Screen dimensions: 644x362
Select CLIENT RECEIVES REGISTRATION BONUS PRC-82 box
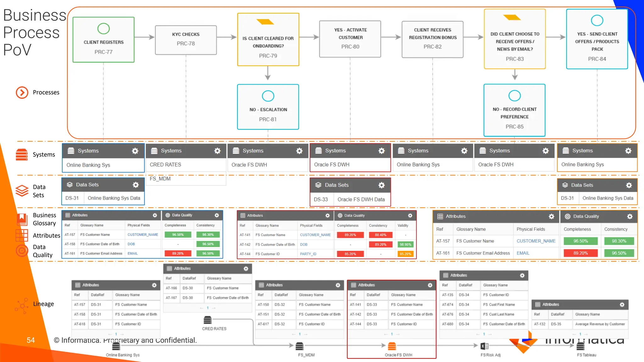433,39
